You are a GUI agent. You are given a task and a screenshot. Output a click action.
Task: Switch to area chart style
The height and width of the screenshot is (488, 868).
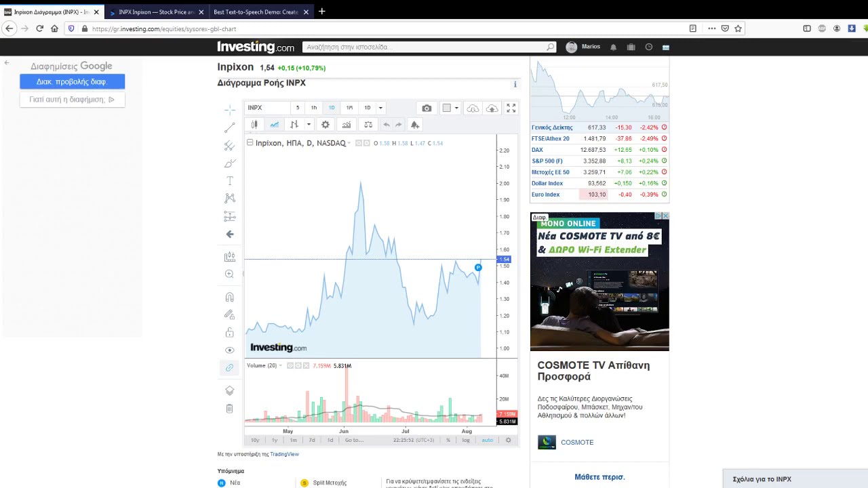[x=275, y=125]
